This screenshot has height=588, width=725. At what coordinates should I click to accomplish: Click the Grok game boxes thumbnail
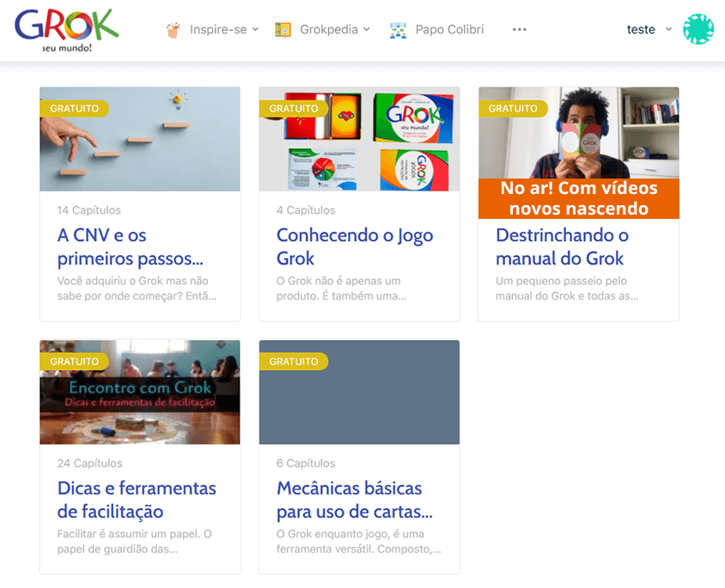coord(359,139)
